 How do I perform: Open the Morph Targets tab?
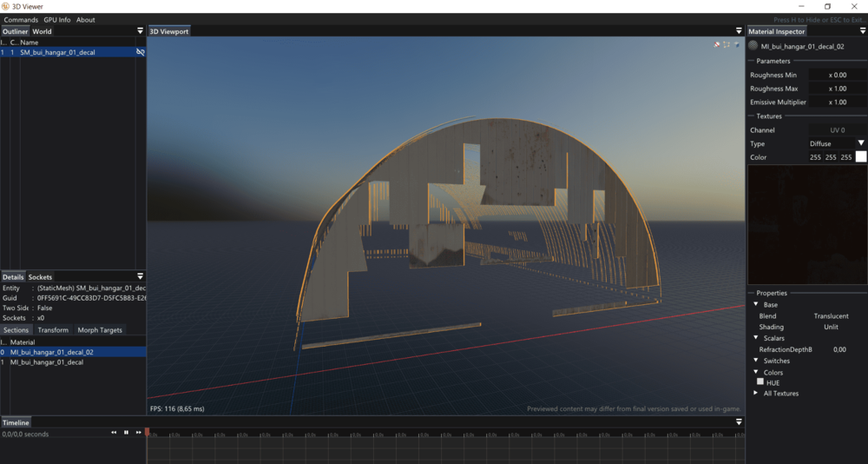pos(100,330)
